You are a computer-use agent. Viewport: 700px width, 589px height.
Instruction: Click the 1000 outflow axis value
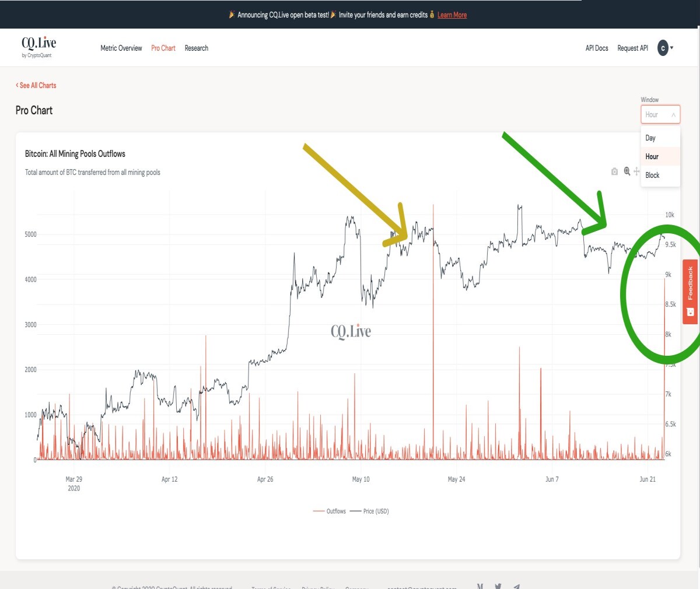point(30,415)
